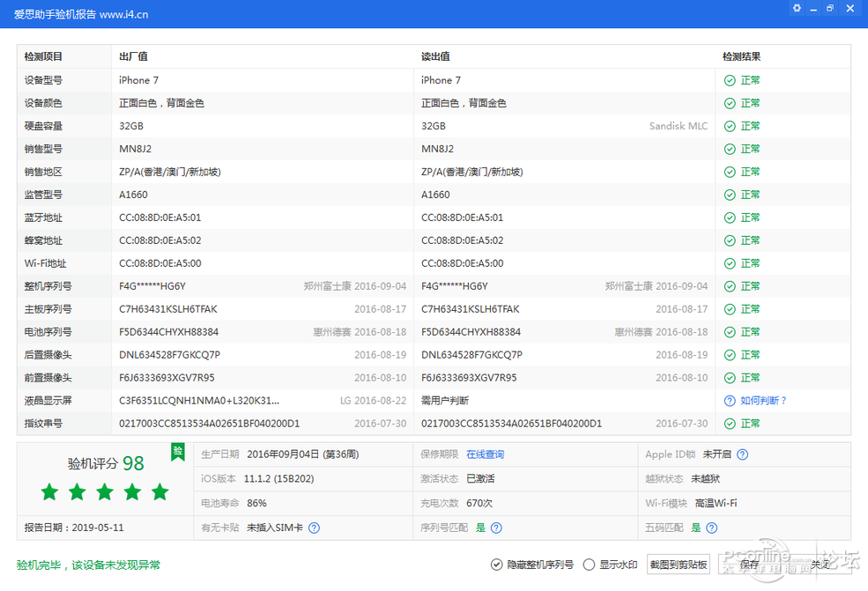
Task: Click the 验机评分 98 score
Action: pyautogui.click(x=105, y=463)
